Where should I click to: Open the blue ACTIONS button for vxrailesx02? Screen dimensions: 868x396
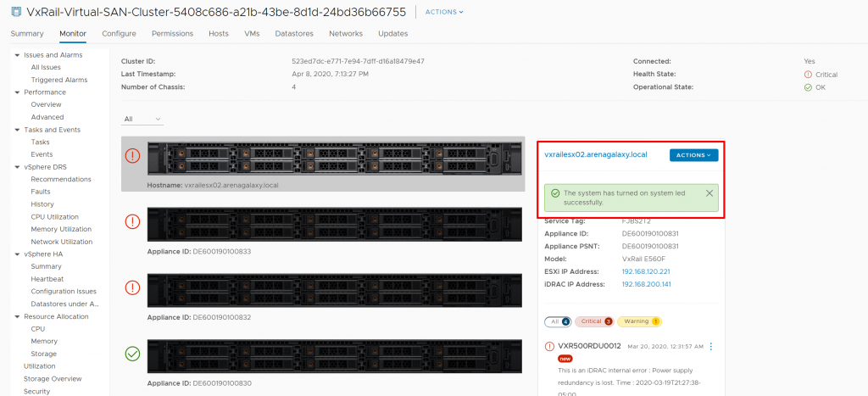click(693, 155)
